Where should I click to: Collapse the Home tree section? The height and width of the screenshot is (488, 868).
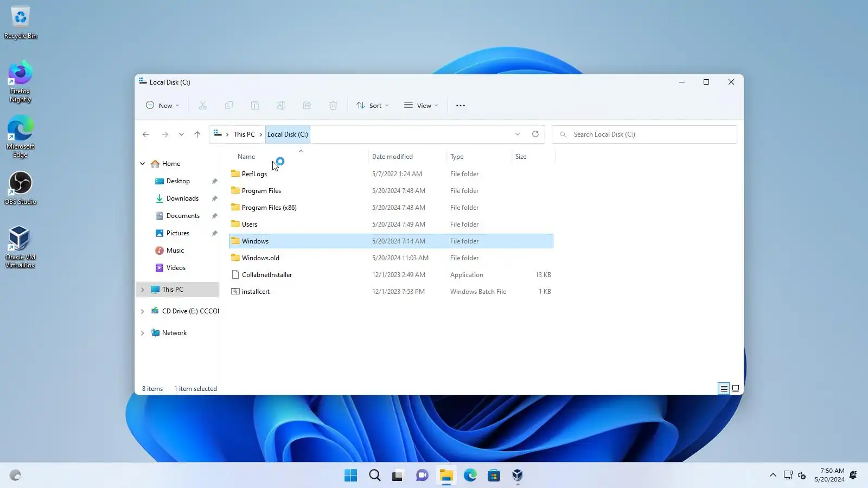click(x=143, y=164)
